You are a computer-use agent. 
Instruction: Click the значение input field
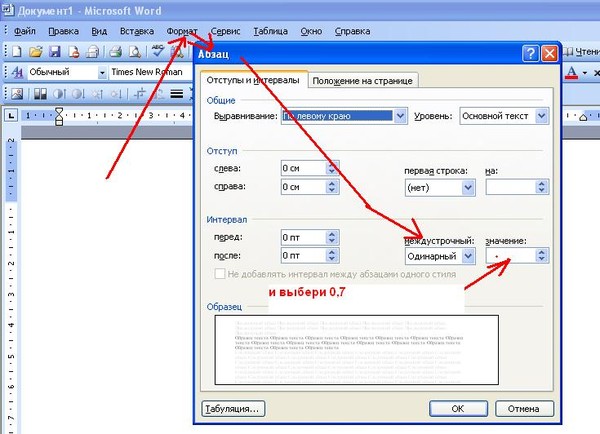point(511,256)
